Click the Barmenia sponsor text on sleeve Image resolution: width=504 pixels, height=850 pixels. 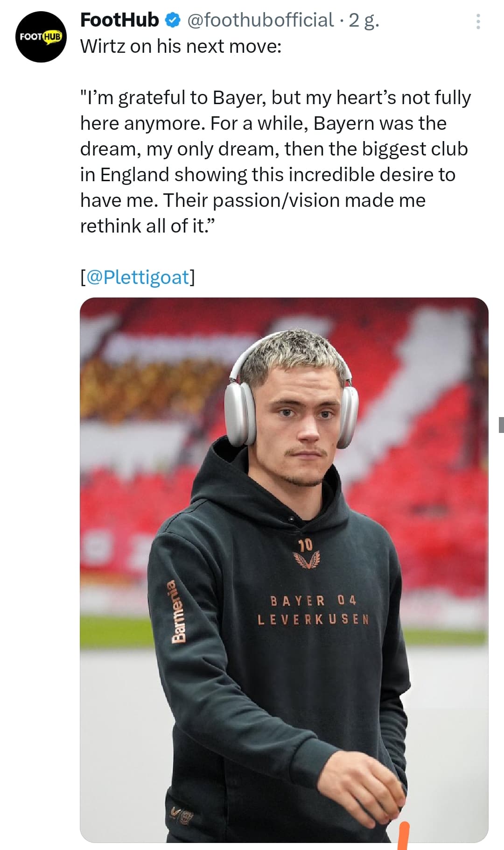179,611
